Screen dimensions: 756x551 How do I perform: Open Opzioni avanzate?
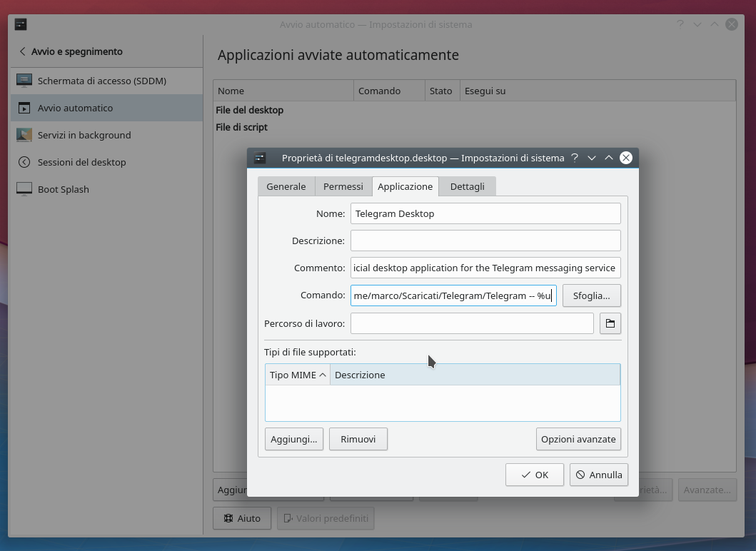click(x=578, y=439)
